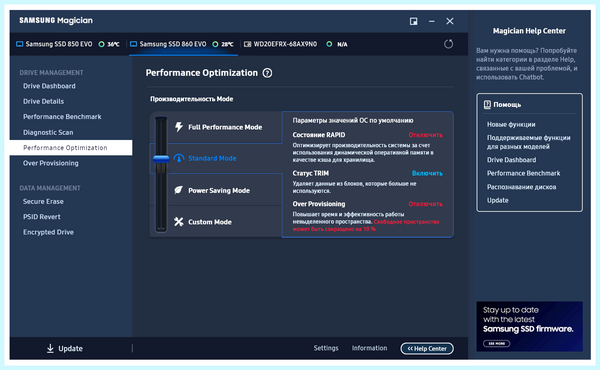Open Information in the footer
The height and width of the screenshot is (370, 600).
pos(370,348)
